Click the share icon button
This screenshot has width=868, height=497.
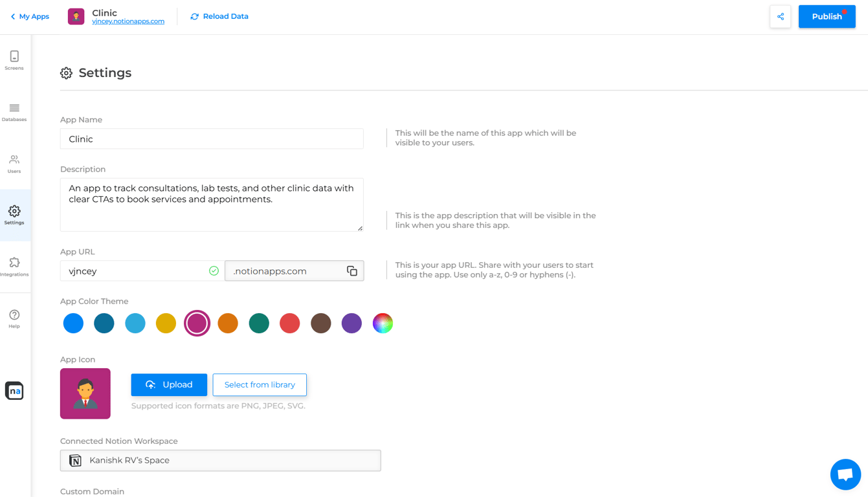(x=781, y=17)
